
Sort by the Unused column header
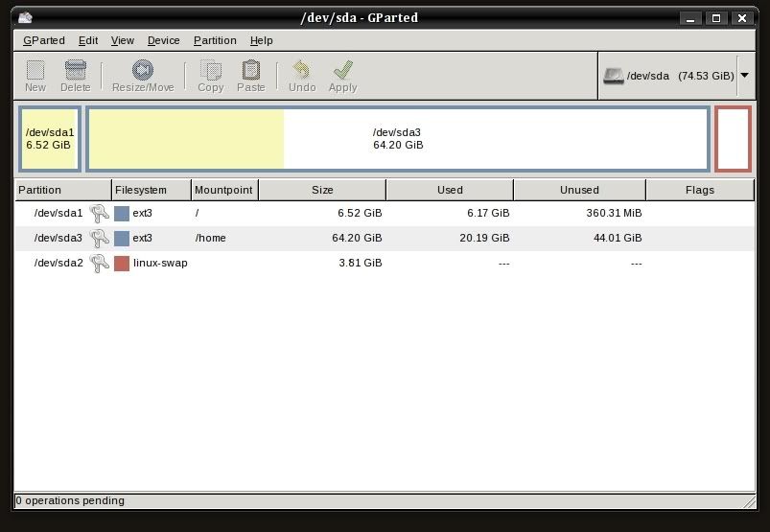(x=579, y=190)
